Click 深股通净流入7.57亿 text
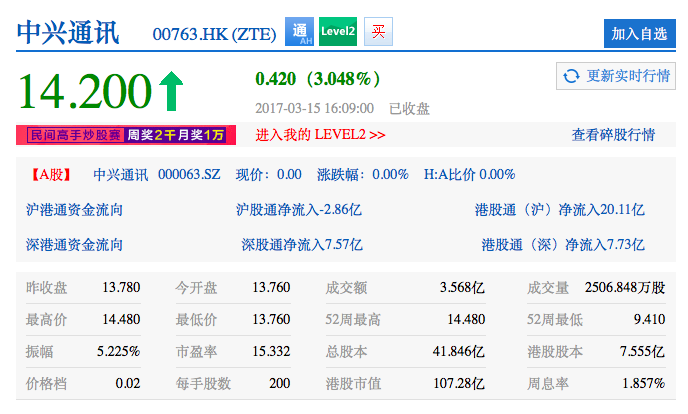 [302, 244]
